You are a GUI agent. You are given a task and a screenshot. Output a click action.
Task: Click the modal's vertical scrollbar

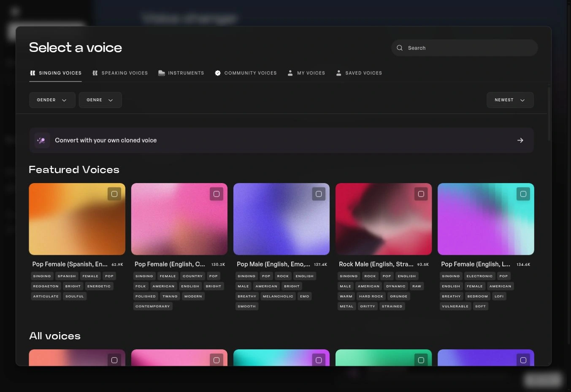click(x=549, y=114)
